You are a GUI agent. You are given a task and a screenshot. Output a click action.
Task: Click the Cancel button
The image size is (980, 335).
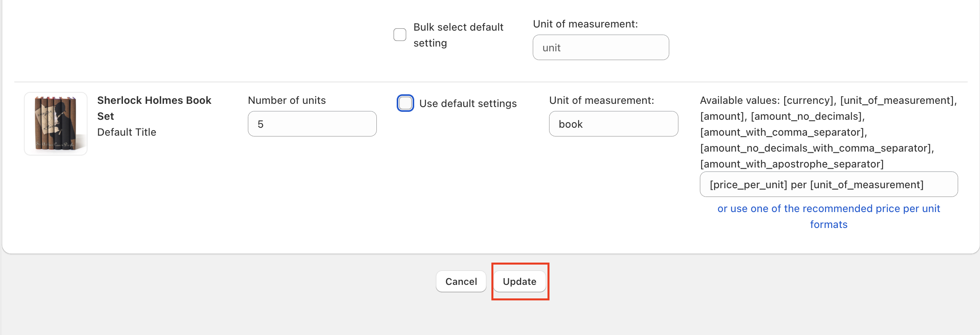(x=461, y=281)
